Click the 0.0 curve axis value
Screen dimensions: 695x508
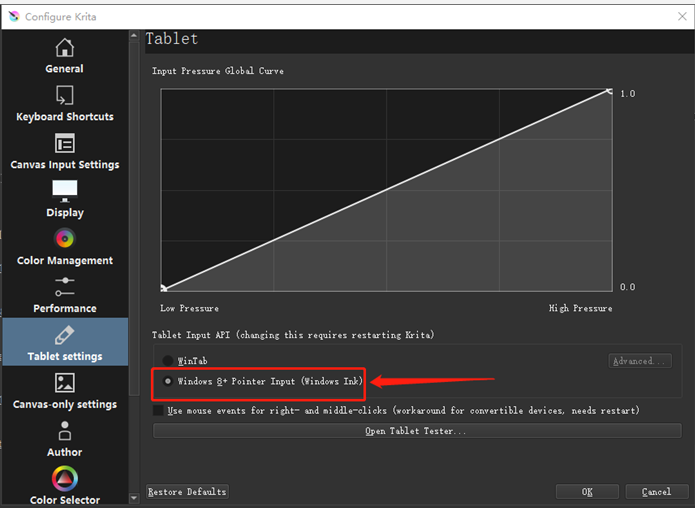pos(627,287)
